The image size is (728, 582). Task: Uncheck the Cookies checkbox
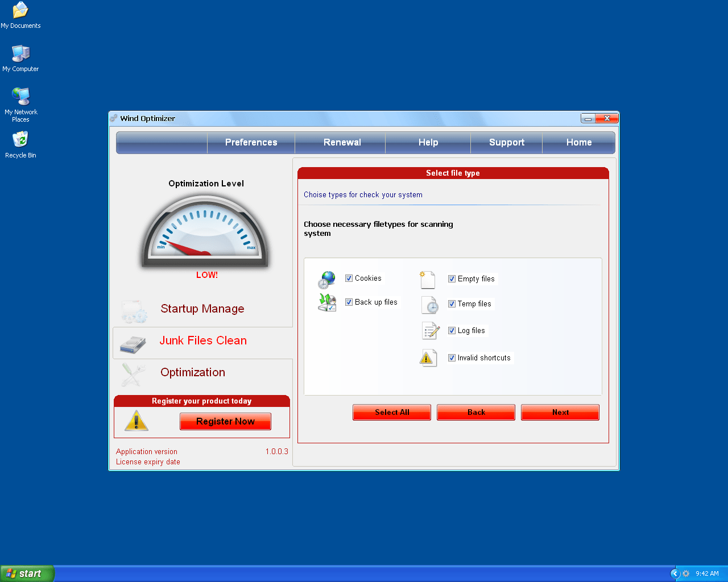pyautogui.click(x=349, y=278)
